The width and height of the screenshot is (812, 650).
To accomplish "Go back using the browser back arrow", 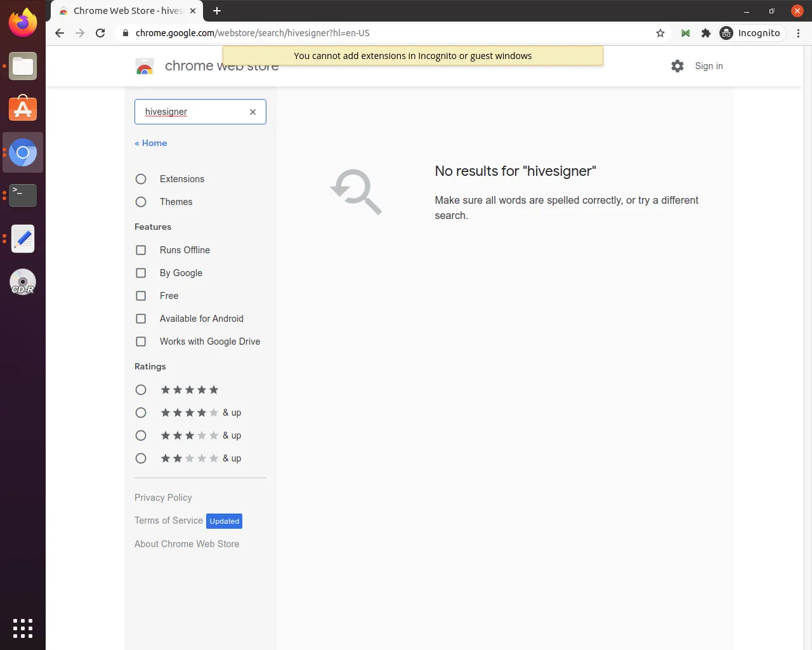I will tap(60, 33).
